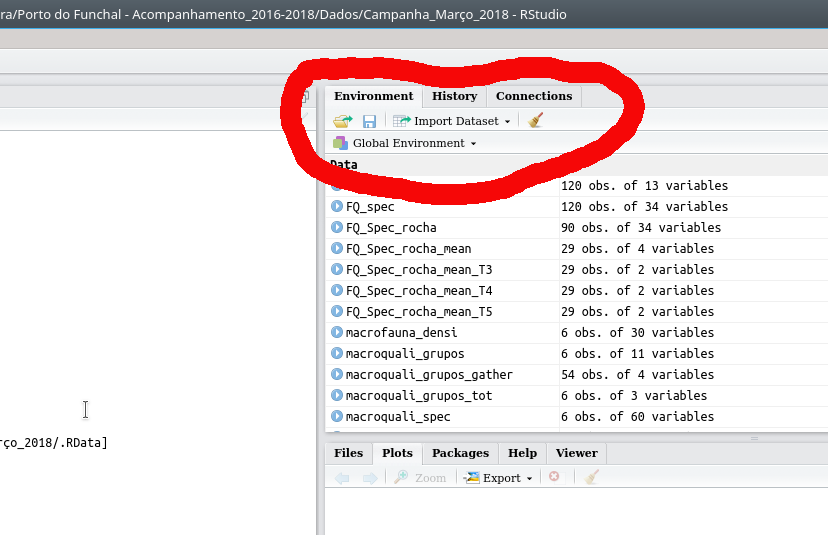Image resolution: width=828 pixels, height=535 pixels.
Task: Open the Help tab
Action: pos(522,453)
